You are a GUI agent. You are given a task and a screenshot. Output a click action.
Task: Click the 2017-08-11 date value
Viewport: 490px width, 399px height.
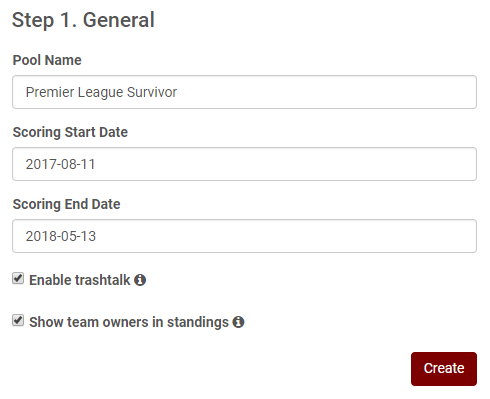(x=61, y=164)
